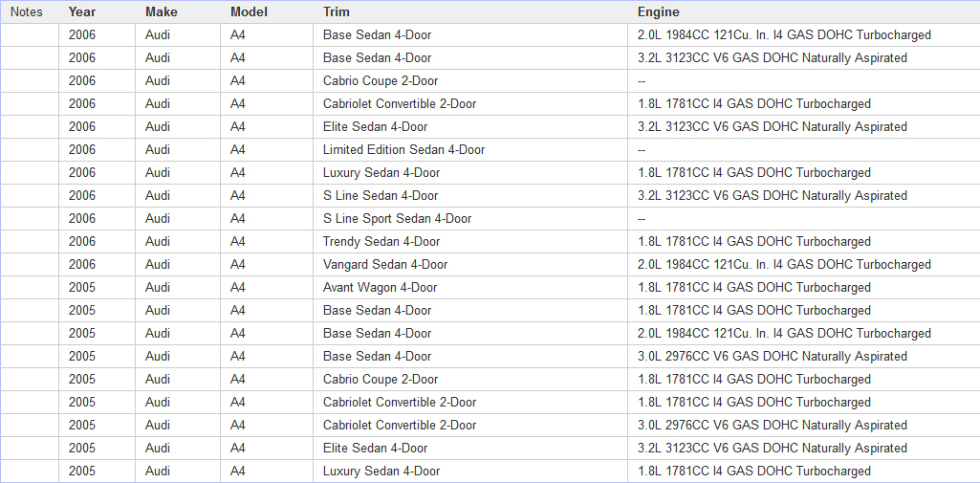Select the empty notes cell in the Vangard Sedan row
The image size is (980, 483).
[x=30, y=265]
